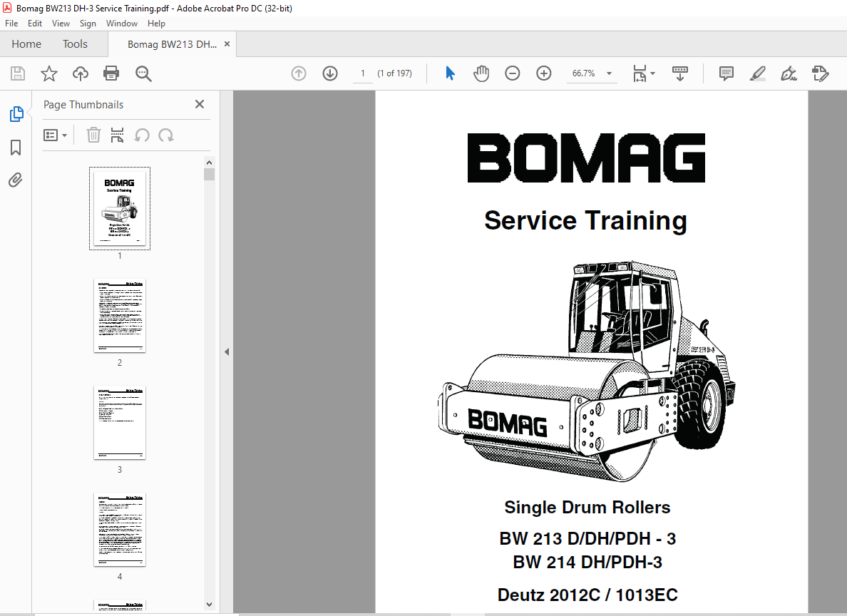Open the View menu

[61, 24]
